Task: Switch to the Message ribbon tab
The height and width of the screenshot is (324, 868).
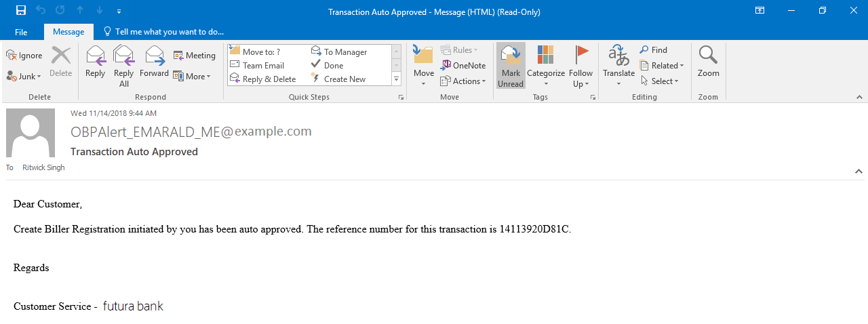Action: [x=68, y=32]
